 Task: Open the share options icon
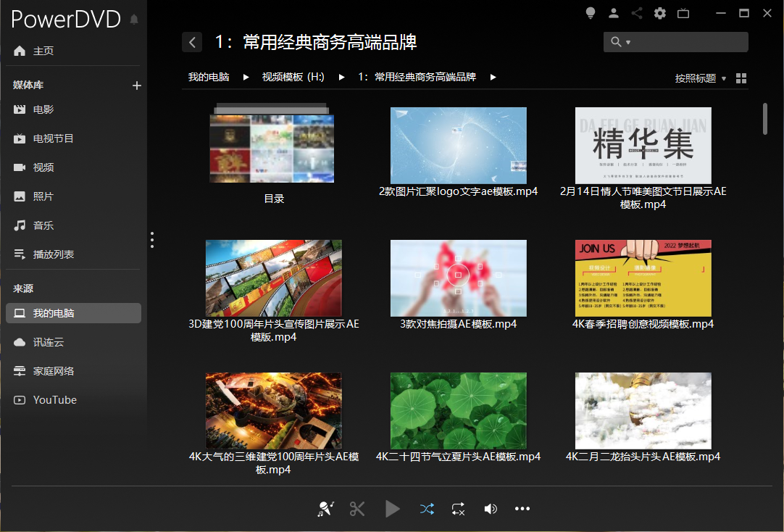tap(636, 12)
